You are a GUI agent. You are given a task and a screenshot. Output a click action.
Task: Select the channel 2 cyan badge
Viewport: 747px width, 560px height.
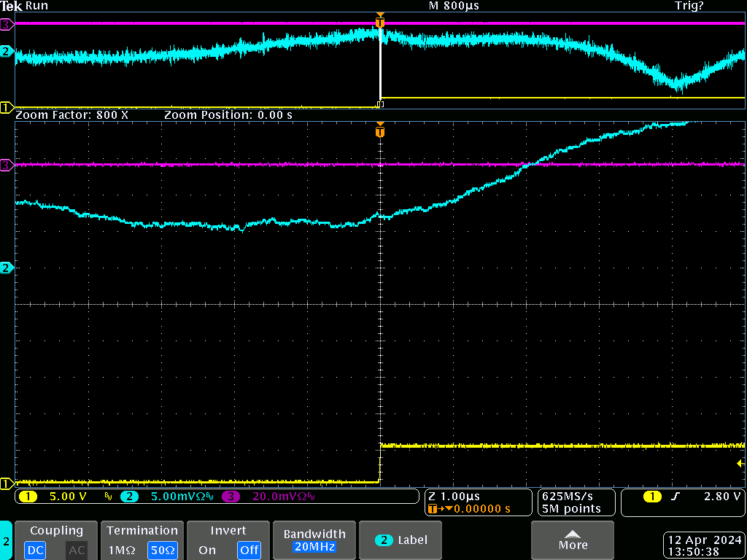[x=129, y=497]
